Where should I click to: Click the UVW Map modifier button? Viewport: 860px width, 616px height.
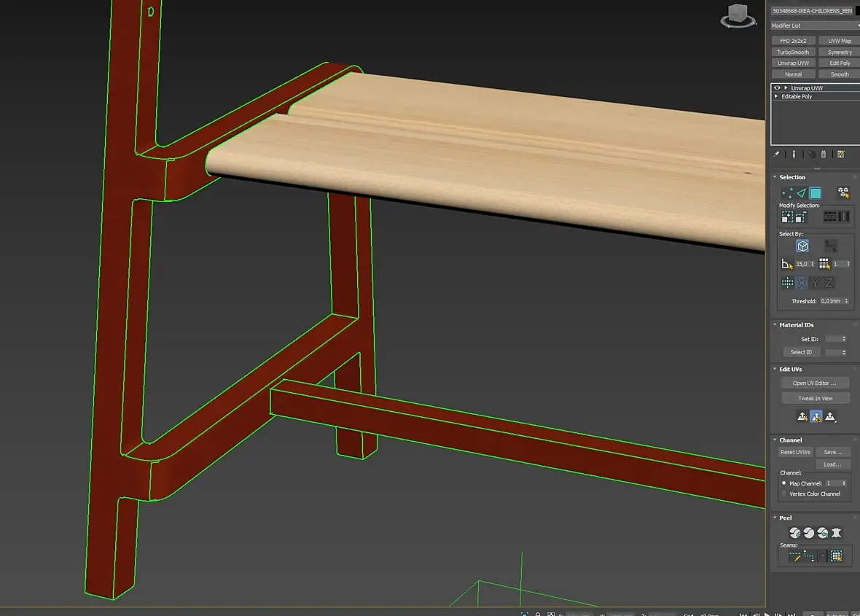(840, 41)
